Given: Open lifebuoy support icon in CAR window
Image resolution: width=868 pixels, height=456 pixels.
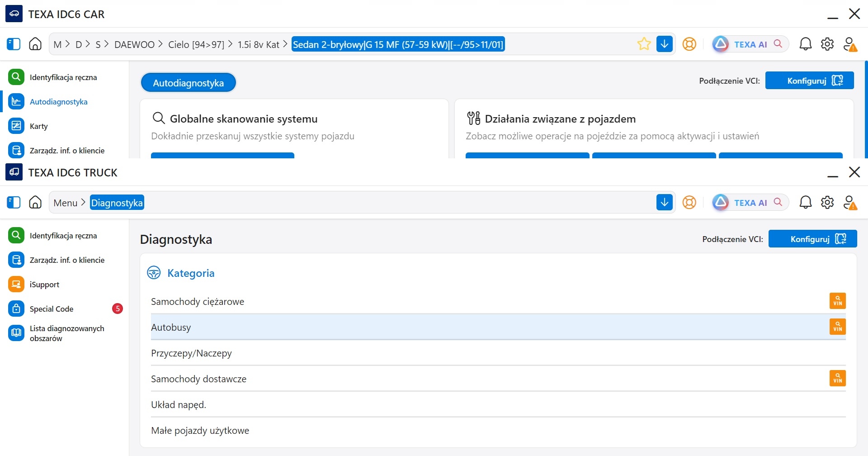Looking at the screenshot, I should pos(689,44).
